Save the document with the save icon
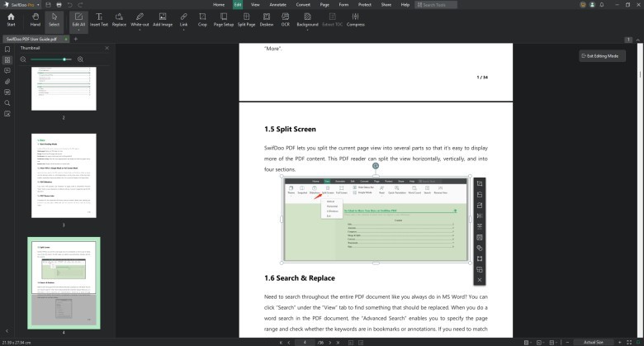644x346 pixels. click(49, 5)
